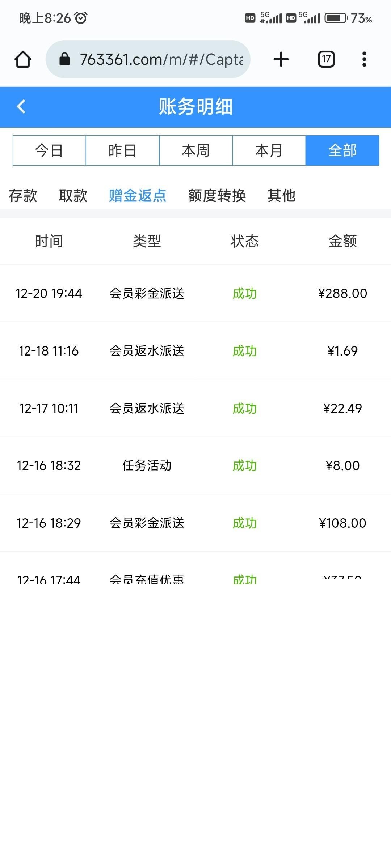The width and height of the screenshot is (391, 868).
Task: Tap the lock icon in address bar
Action: 64,59
